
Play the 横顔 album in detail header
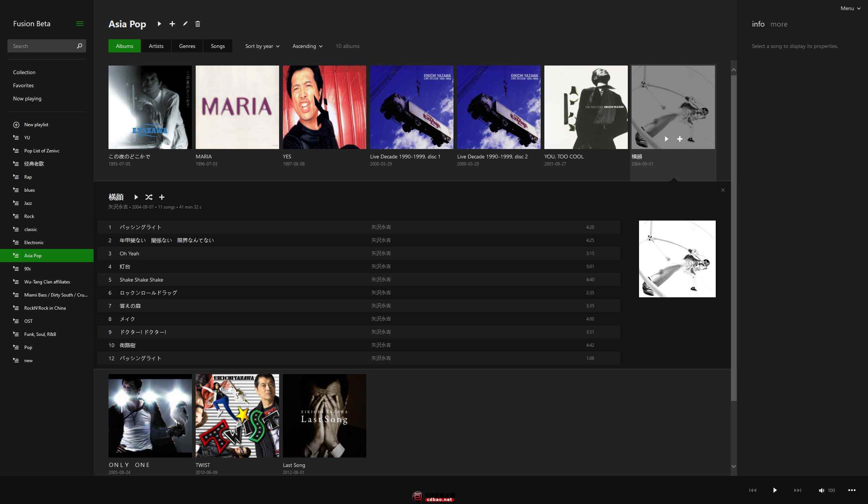tap(136, 197)
